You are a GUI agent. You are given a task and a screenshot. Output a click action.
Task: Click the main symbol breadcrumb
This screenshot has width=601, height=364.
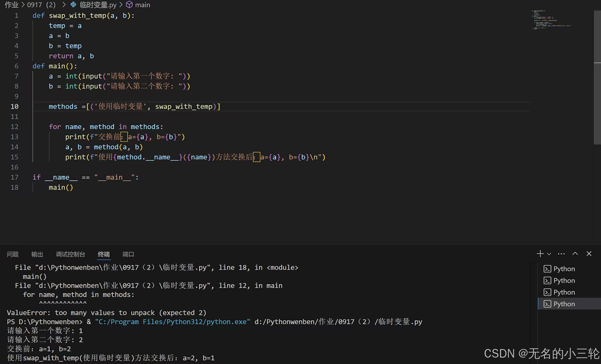(x=142, y=5)
